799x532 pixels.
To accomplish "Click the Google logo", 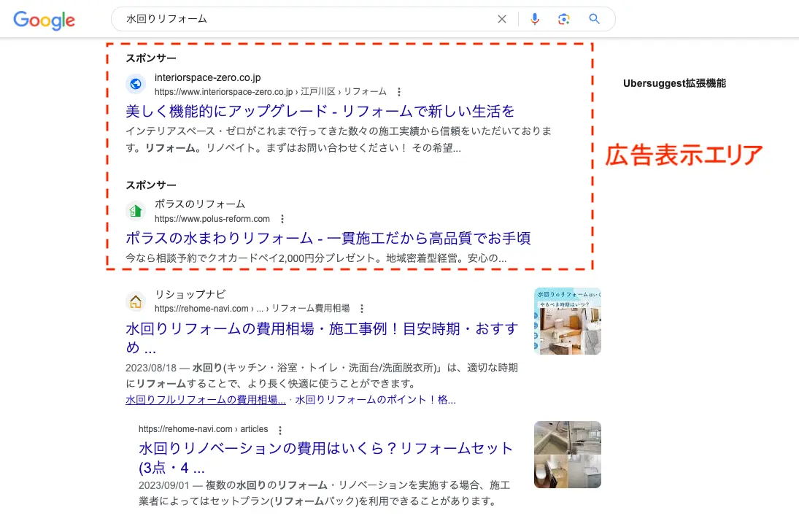I will tap(44, 20).
